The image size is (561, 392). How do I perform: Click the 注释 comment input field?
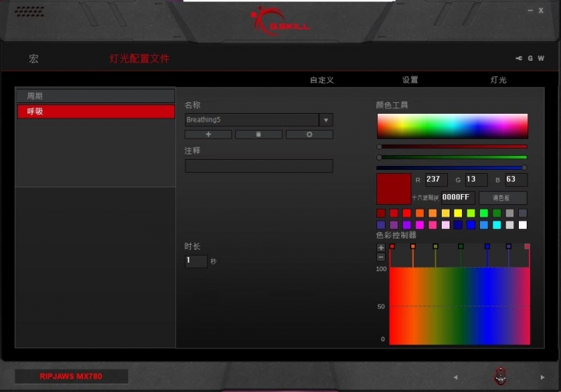click(259, 166)
